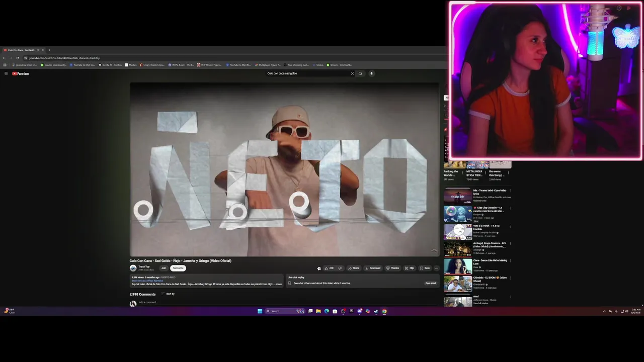The height and width of the screenshot is (362, 644).
Task: Save the video to a playlist
Action: [x=425, y=268]
